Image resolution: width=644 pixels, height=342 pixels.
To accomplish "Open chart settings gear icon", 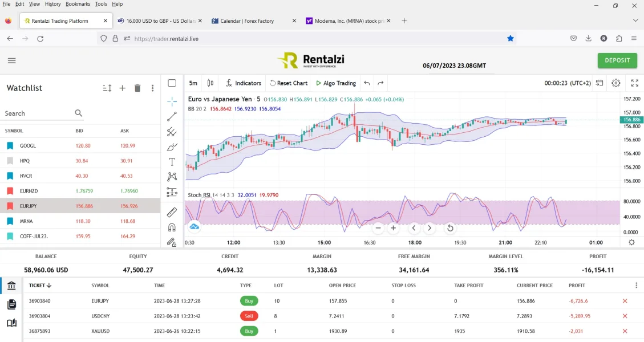I will [616, 83].
